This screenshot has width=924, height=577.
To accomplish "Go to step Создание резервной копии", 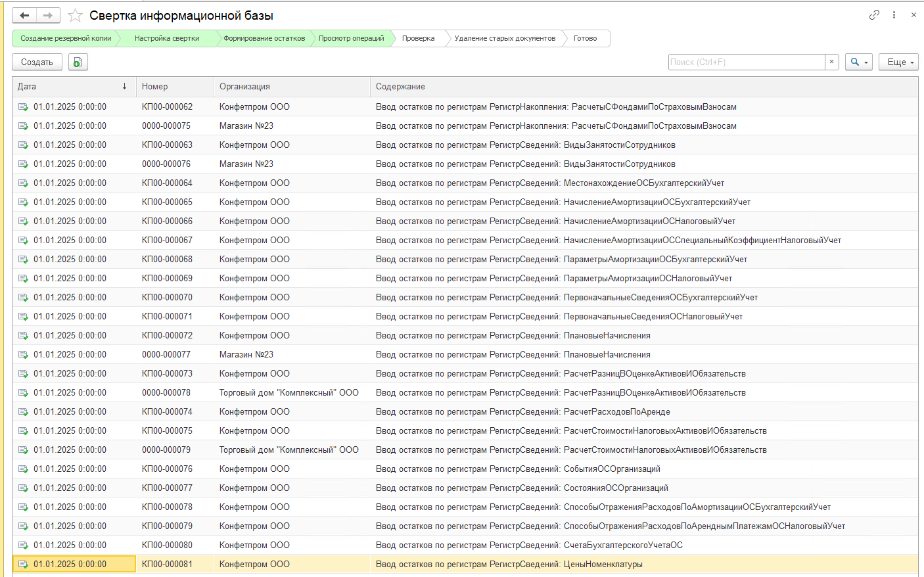I will 66,38.
